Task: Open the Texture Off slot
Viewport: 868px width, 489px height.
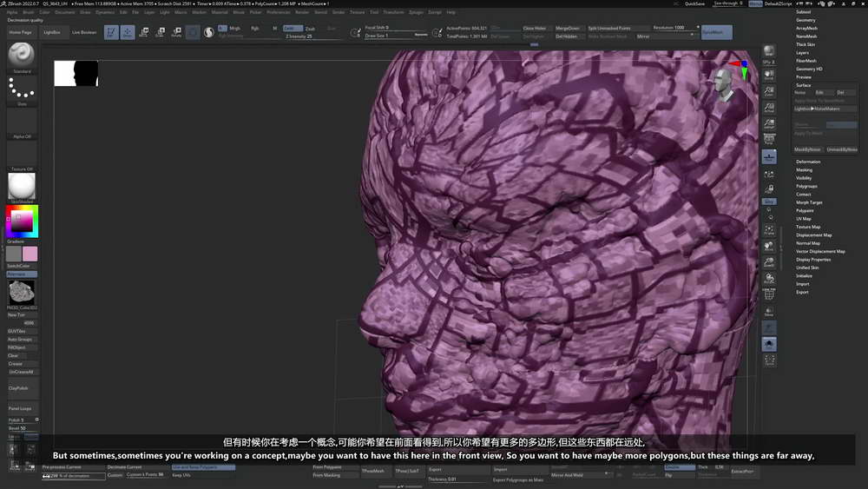Action: (22, 154)
